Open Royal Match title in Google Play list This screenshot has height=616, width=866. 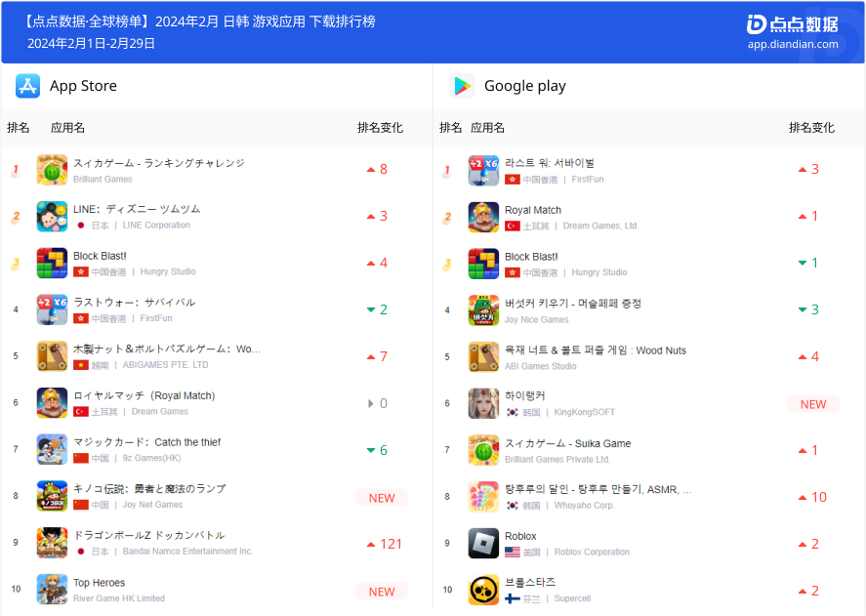point(533,210)
